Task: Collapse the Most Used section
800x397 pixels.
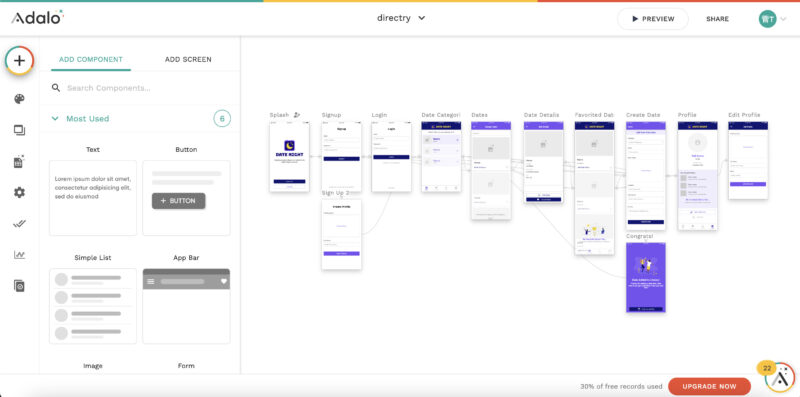Action: click(x=55, y=118)
